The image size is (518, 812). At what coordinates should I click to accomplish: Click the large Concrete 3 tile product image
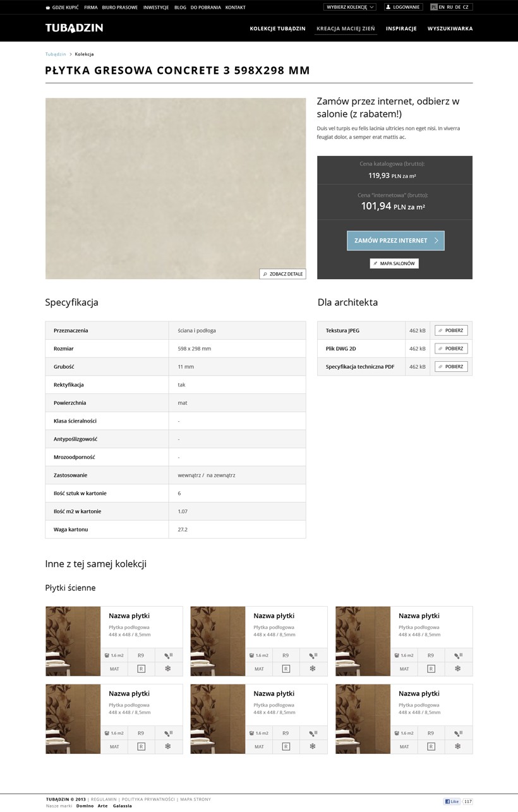coord(176,188)
